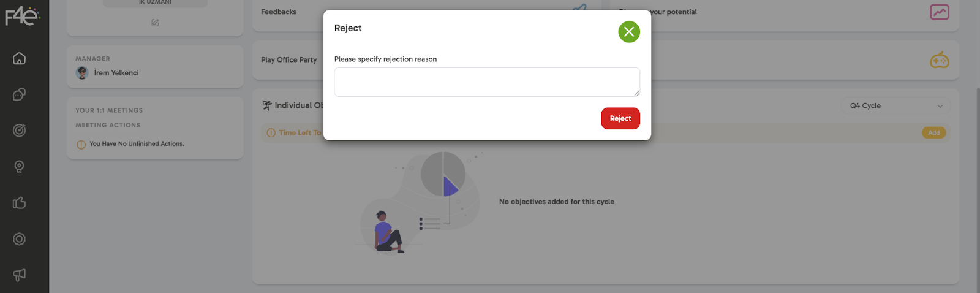The height and width of the screenshot is (293, 980).
Task: Click the profile edit pencil icon
Action: pos(155,23)
